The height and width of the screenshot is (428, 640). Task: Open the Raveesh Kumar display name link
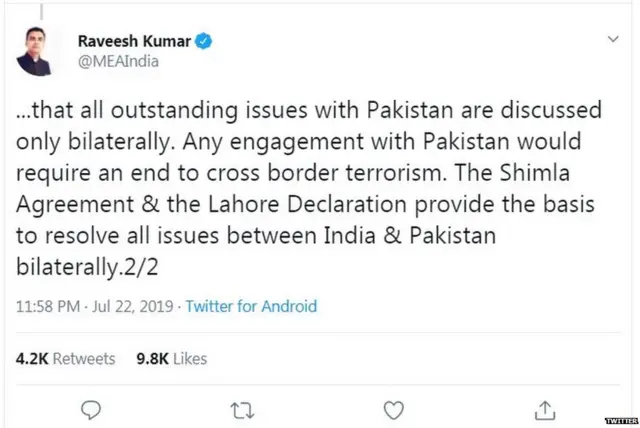pyautogui.click(x=134, y=42)
